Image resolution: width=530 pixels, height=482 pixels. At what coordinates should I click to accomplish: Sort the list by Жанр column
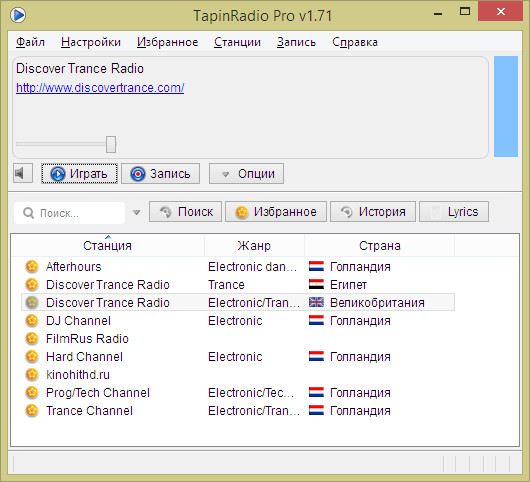point(254,245)
